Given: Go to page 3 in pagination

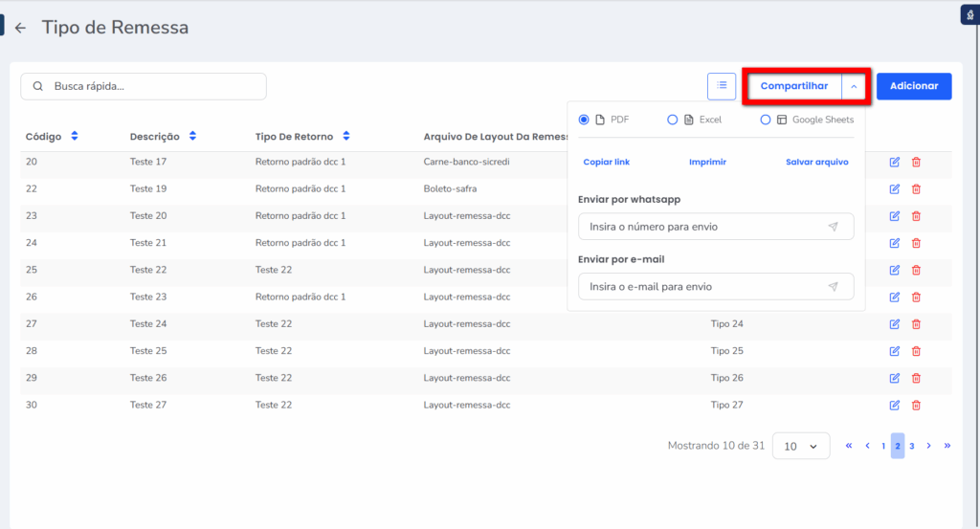Looking at the screenshot, I should point(912,446).
